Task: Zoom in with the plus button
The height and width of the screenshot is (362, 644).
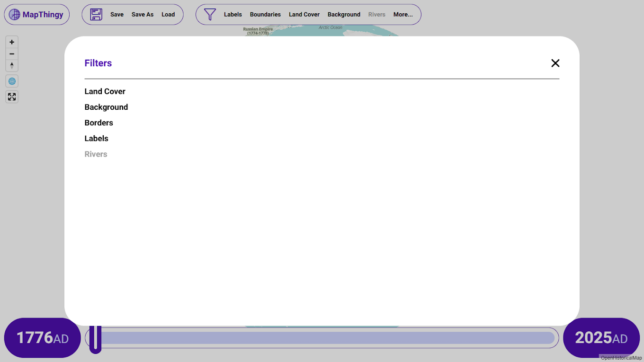Action: (12, 42)
